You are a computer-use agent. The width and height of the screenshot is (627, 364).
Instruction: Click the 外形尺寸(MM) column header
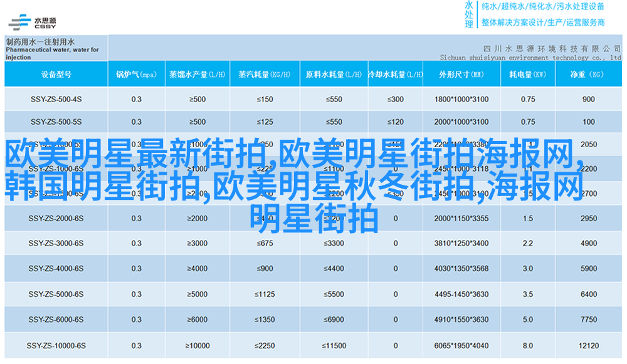click(461, 75)
